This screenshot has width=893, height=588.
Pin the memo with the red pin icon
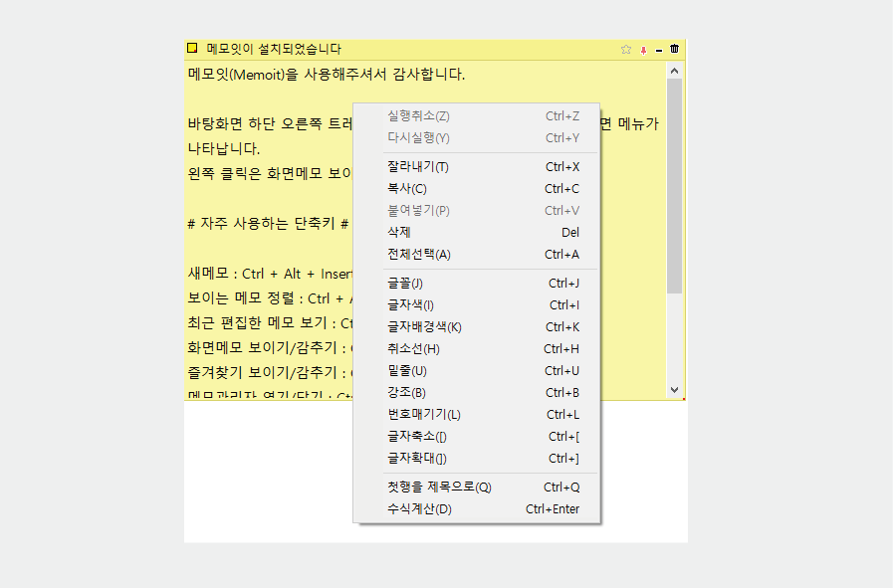[x=643, y=50]
